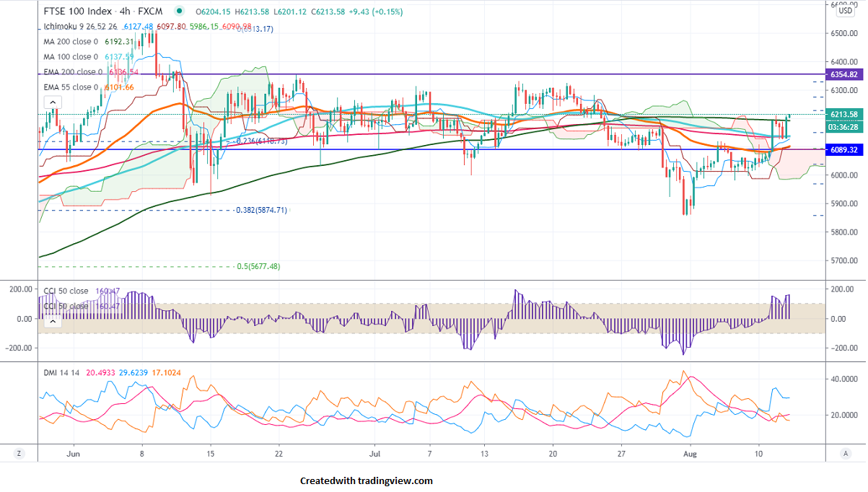
Task: Click the bar countdown 03:36:28
Action: point(843,126)
